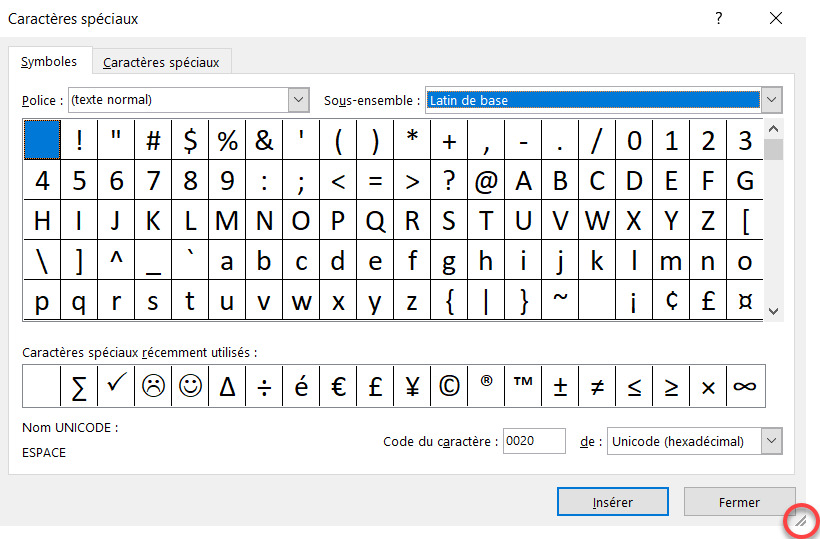The height and width of the screenshot is (539, 820).
Task: Select the delta triangle recent symbol
Action: pos(227,386)
